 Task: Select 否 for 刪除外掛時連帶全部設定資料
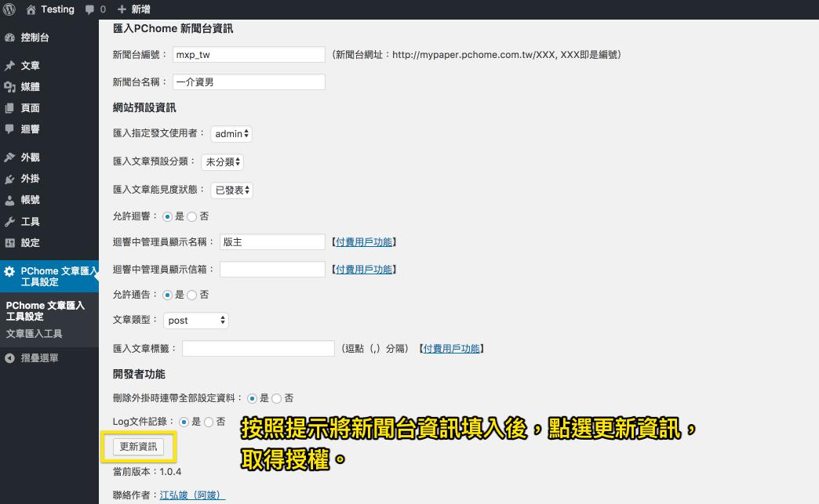[276, 399]
